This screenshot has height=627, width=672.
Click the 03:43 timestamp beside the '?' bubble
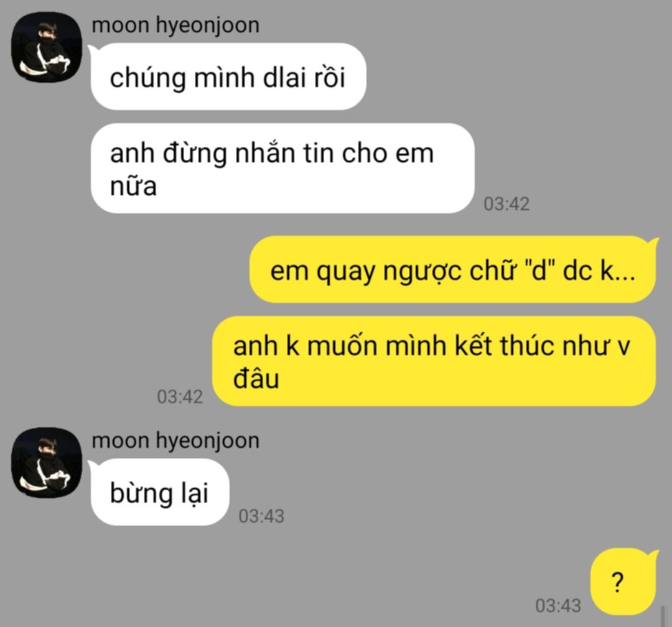558,606
